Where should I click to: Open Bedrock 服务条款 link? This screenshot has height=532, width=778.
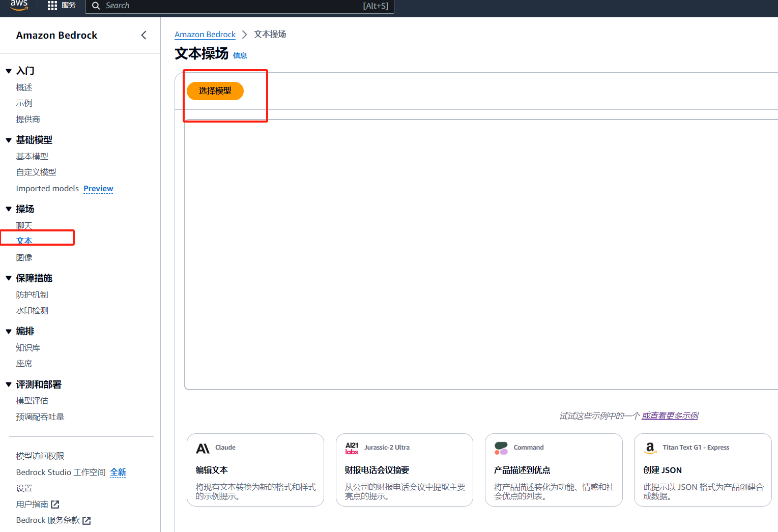click(48, 520)
